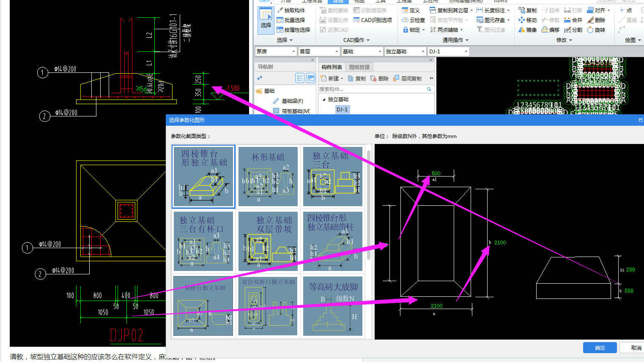Select the 延伸 extend tool

[x=550, y=10]
